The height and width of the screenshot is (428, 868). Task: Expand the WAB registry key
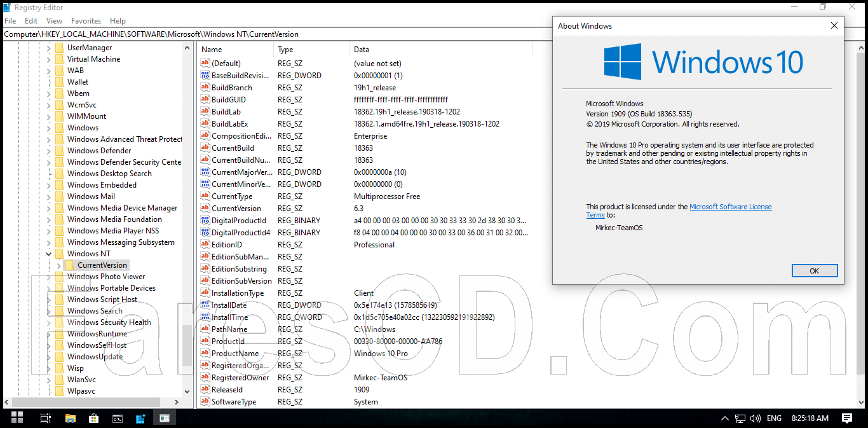tap(49, 71)
